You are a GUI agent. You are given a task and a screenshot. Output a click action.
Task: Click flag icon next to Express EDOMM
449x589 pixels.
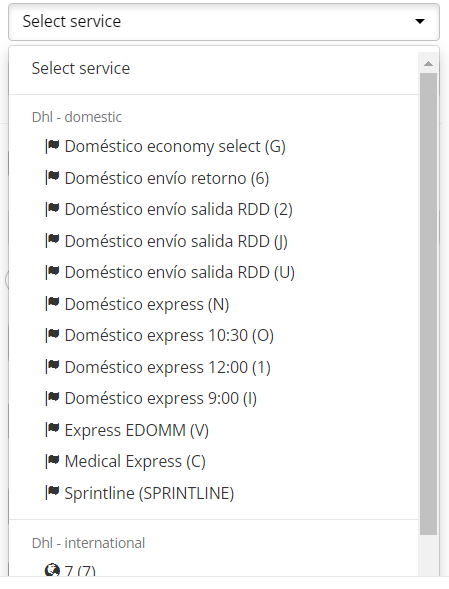[52, 430]
